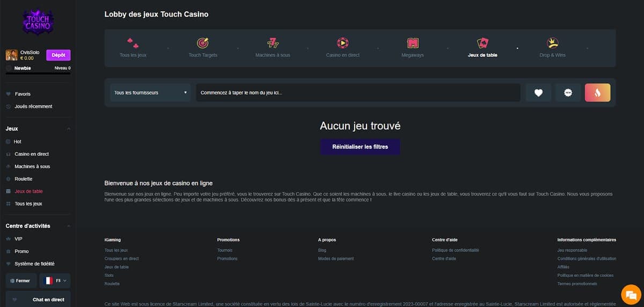Open the FR language dropdown
Viewport: 644px width, 307px height.
[x=55, y=281]
